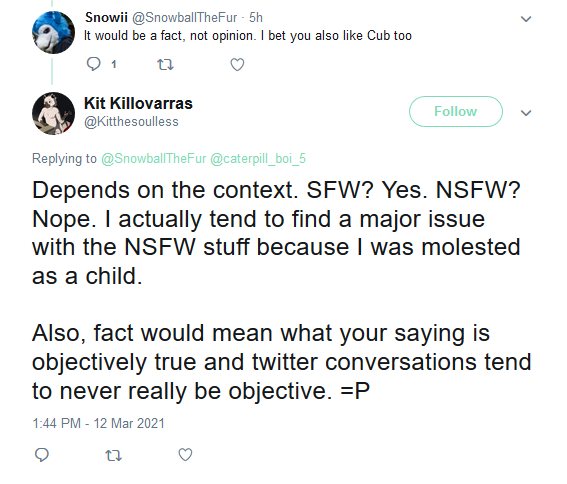Click the Snowii display name
The image size is (567, 484).
106,17
